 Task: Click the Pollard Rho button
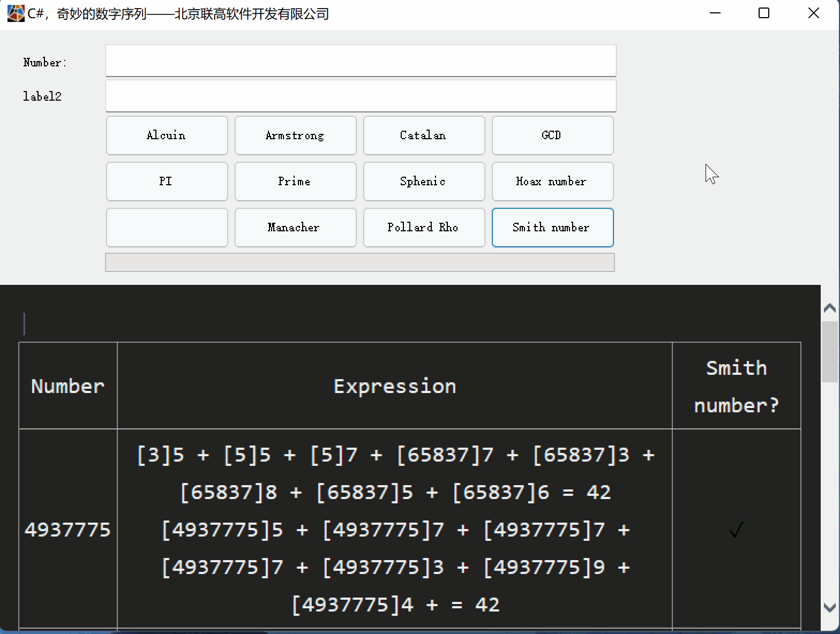[x=424, y=228]
